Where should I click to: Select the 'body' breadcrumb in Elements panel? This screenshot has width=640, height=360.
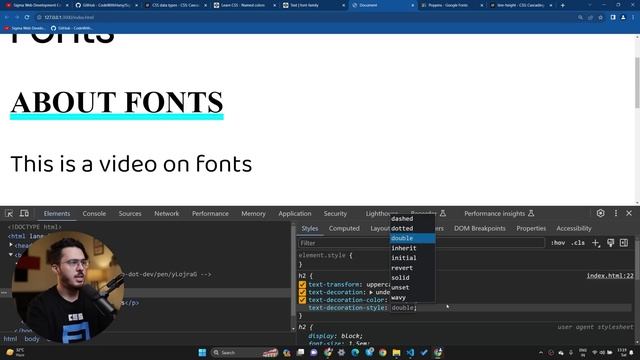32,339
